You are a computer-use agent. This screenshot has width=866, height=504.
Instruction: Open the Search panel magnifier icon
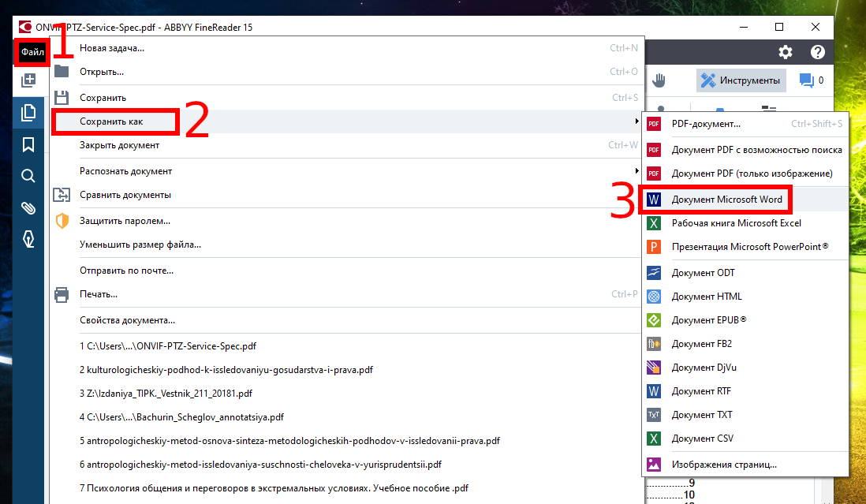[x=28, y=176]
